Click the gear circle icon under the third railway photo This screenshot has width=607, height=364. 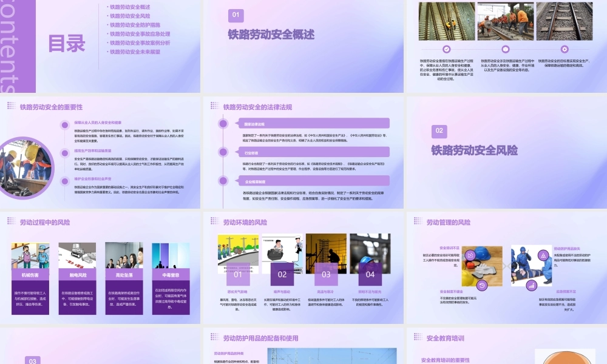click(x=565, y=49)
